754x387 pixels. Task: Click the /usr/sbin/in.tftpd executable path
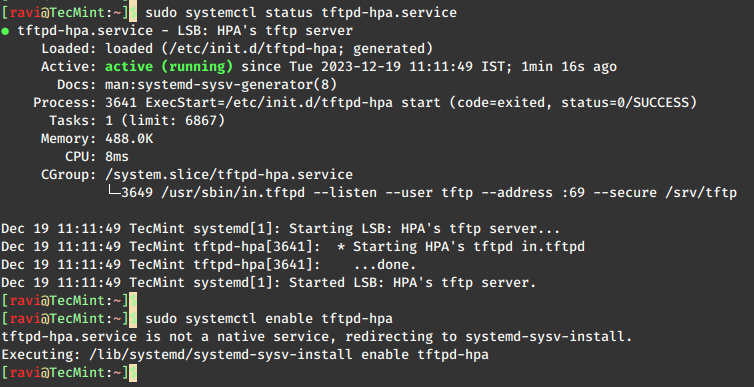[x=233, y=193]
